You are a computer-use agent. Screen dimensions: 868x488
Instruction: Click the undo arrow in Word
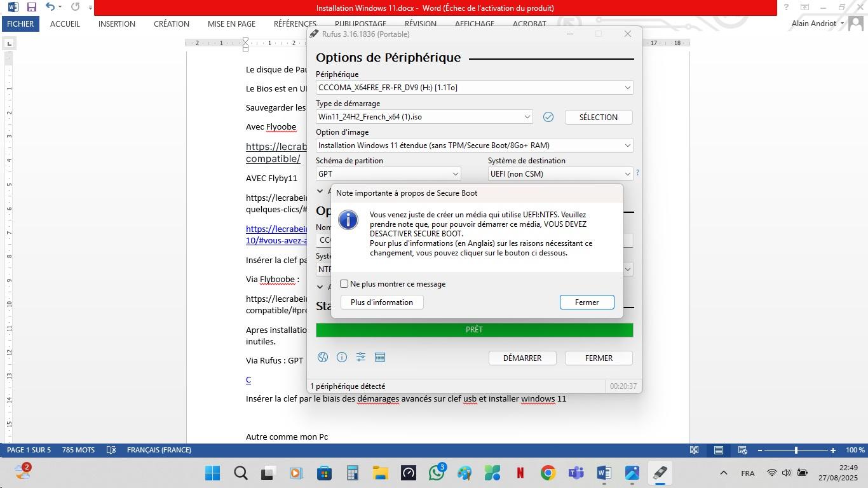[x=50, y=7]
